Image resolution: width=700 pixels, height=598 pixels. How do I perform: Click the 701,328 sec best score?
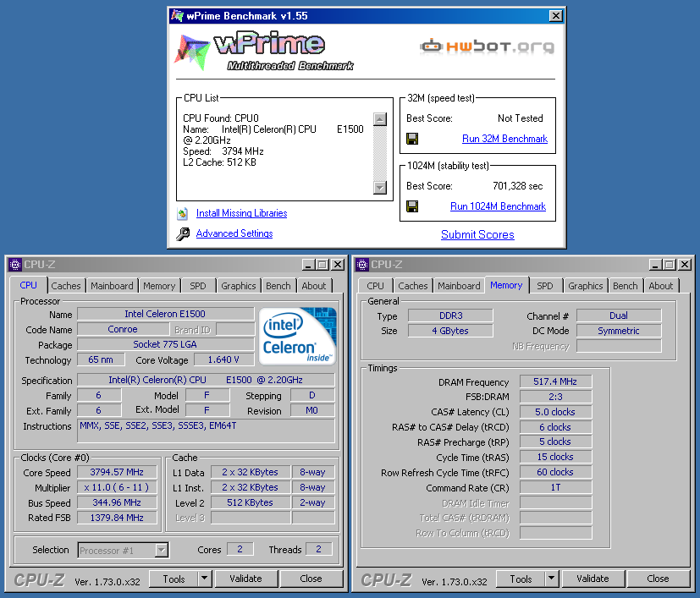click(517, 186)
